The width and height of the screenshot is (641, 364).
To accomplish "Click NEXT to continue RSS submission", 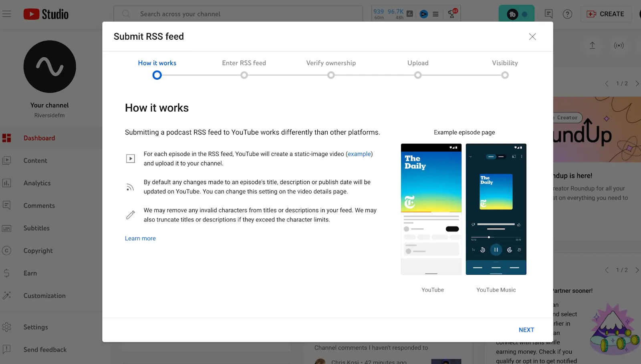I will (526, 330).
